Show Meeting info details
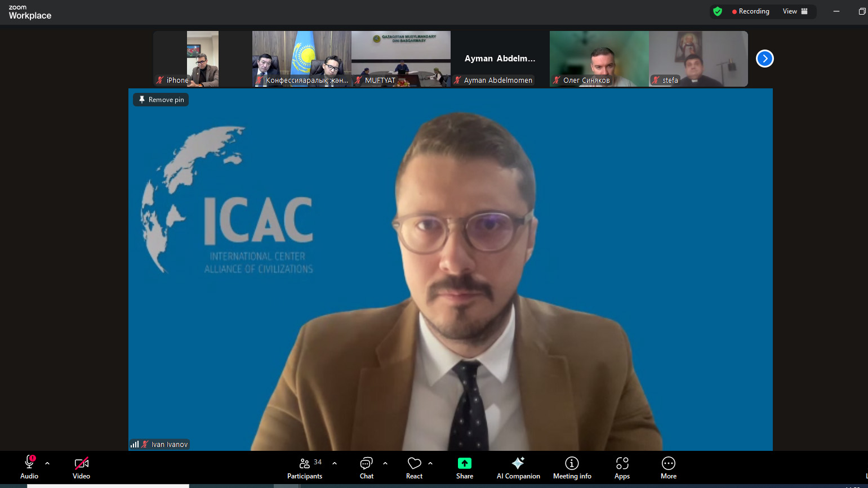Viewport: 868px width, 488px height. 572,468
